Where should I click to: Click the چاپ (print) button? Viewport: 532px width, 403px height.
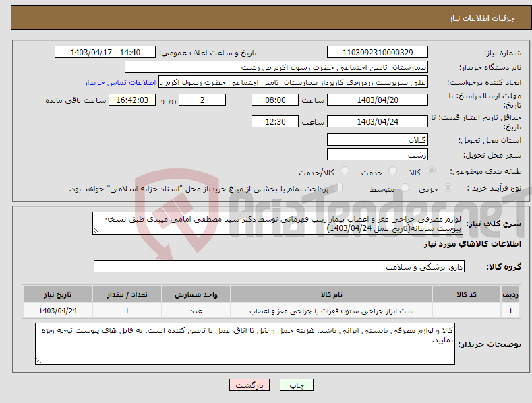click(296, 385)
